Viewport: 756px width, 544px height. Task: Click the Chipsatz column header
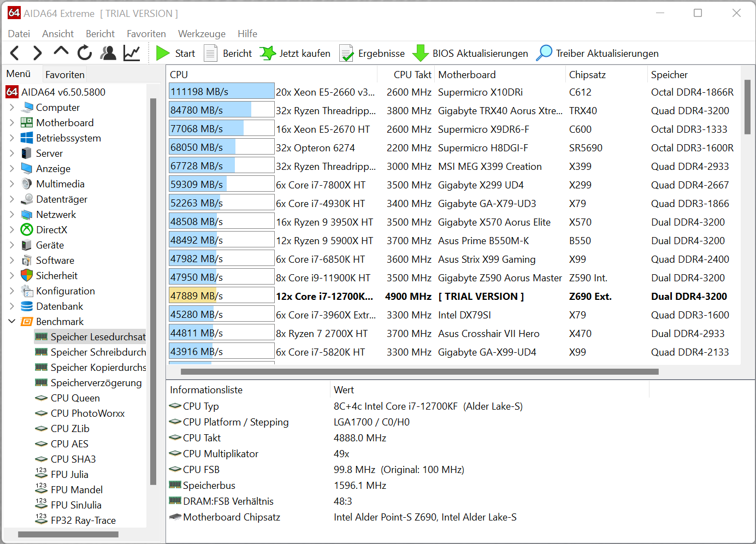tap(587, 75)
